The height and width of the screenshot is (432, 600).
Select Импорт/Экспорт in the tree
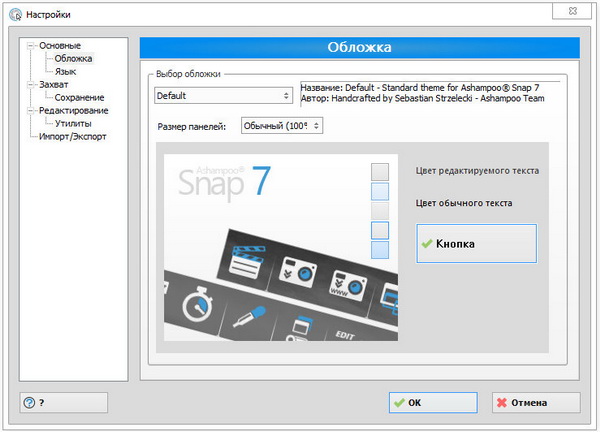click(72, 136)
